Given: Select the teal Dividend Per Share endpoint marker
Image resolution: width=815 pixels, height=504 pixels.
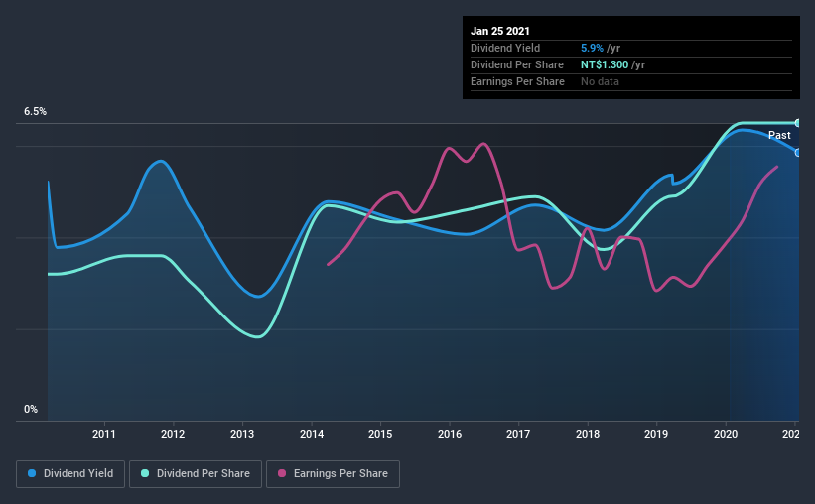Looking at the screenshot, I should pos(798,123).
